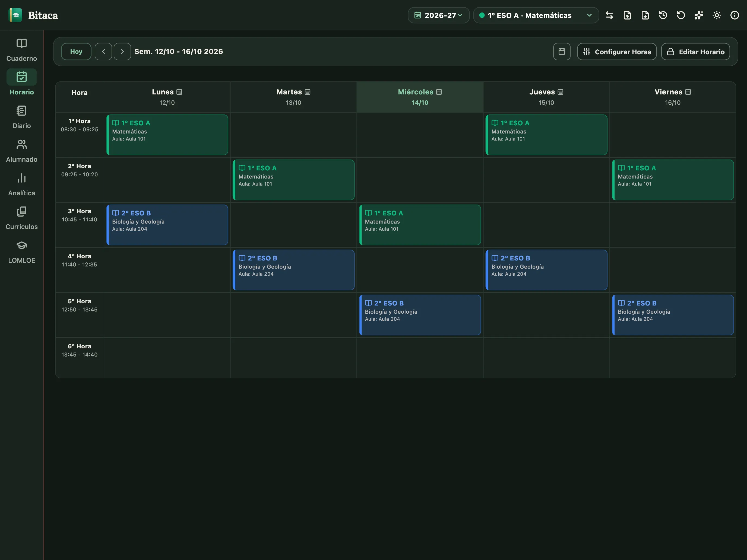The height and width of the screenshot is (560, 747).
Task: Open the Cuaderno section in sidebar
Action: coord(22,50)
